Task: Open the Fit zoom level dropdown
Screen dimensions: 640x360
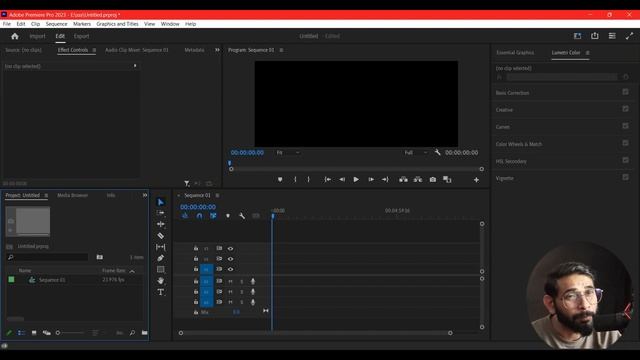Action: (288, 152)
